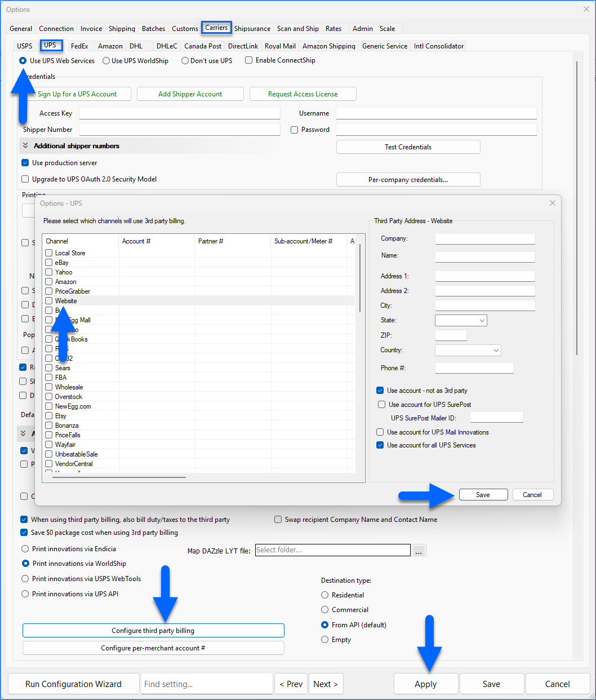
Task: Click the Account # column header
Action: click(157, 241)
